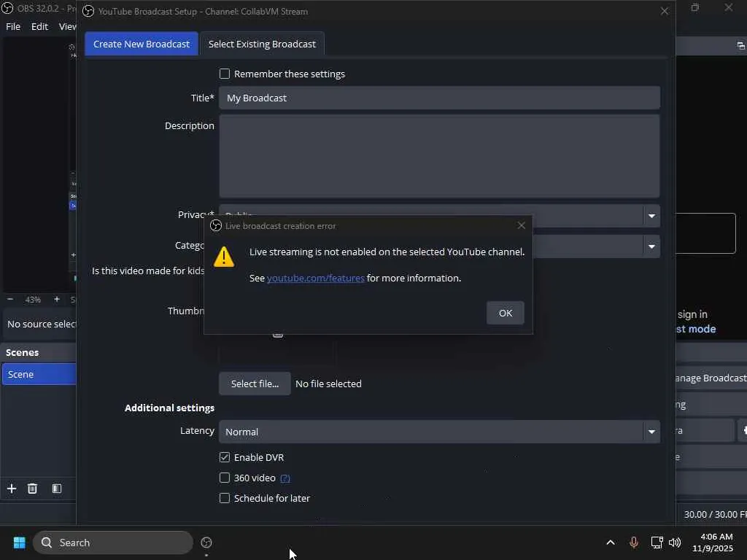Confirm the error dialog with OK
This screenshot has width=747, height=560.
pos(506,313)
